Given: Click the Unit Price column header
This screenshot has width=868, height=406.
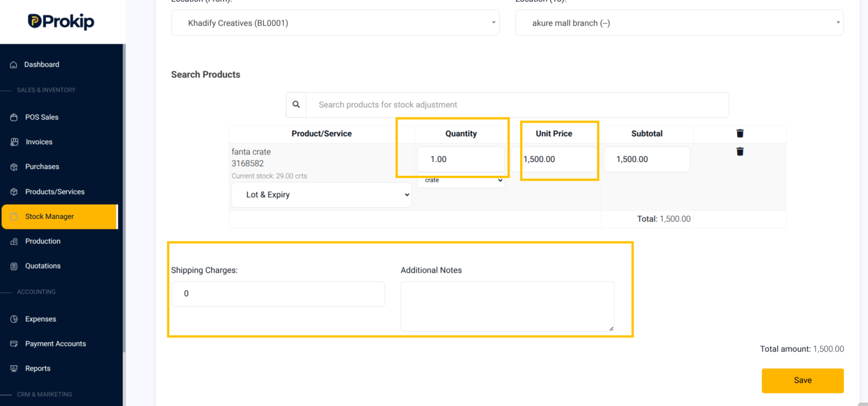Looking at the screenshot, I should [x=554, y=133].
